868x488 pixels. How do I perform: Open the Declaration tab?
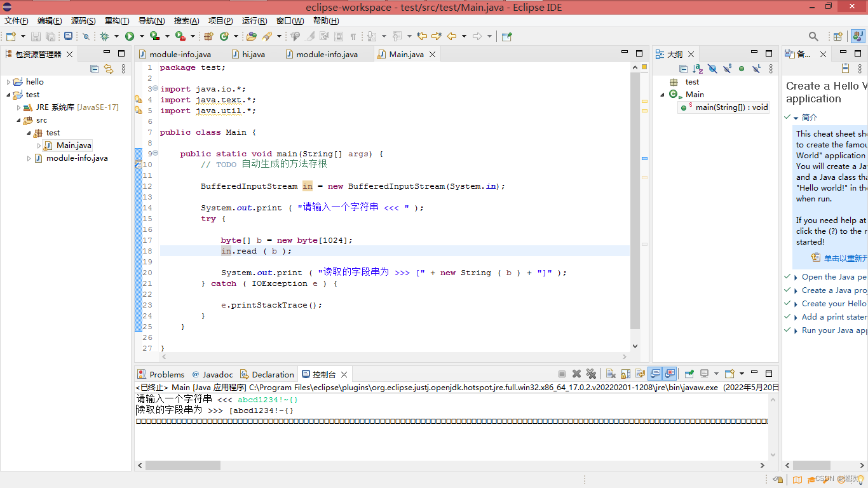click(x=267, y=374)
